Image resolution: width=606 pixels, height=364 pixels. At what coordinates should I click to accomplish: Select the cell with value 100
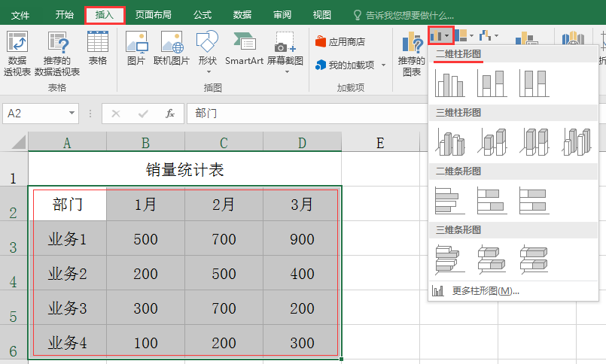pyautogui.click(x=146, y=342)
